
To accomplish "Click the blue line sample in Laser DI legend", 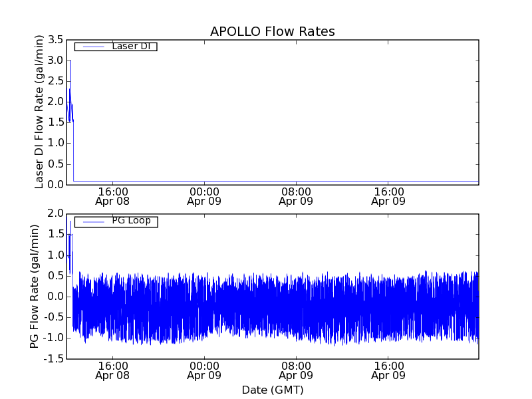I will [x=92, y=47].
